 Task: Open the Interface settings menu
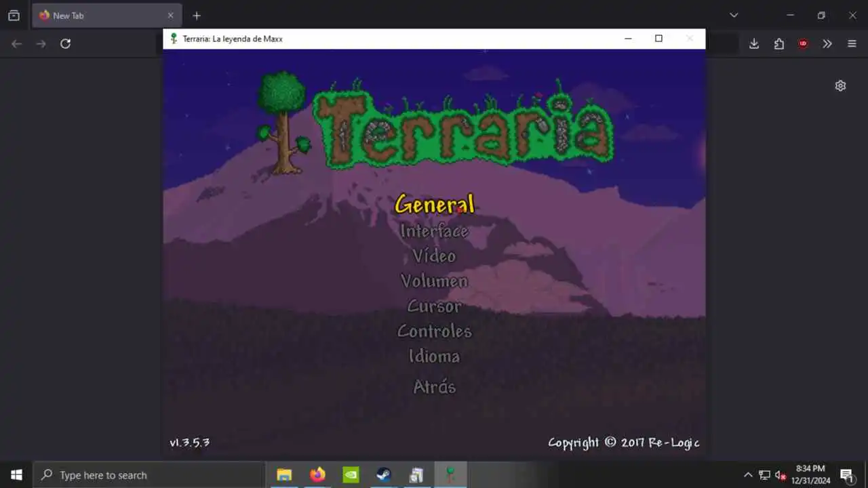pyautogui.click(x=434, y=230)
